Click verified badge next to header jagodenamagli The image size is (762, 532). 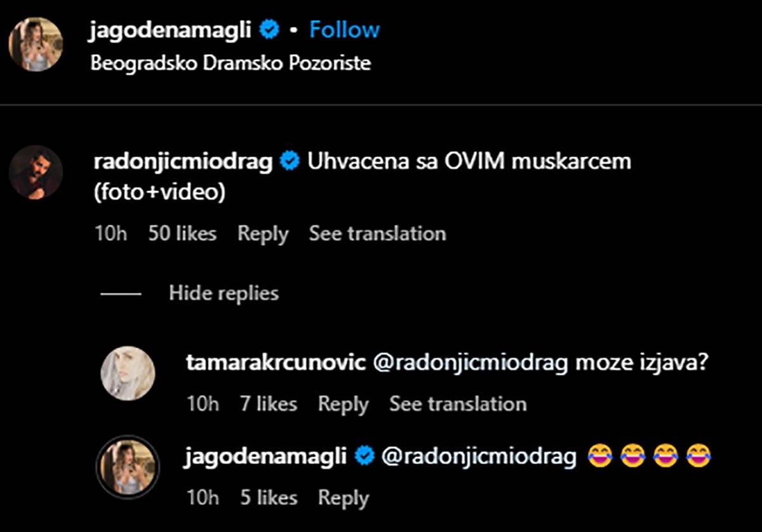coord(270,30)
